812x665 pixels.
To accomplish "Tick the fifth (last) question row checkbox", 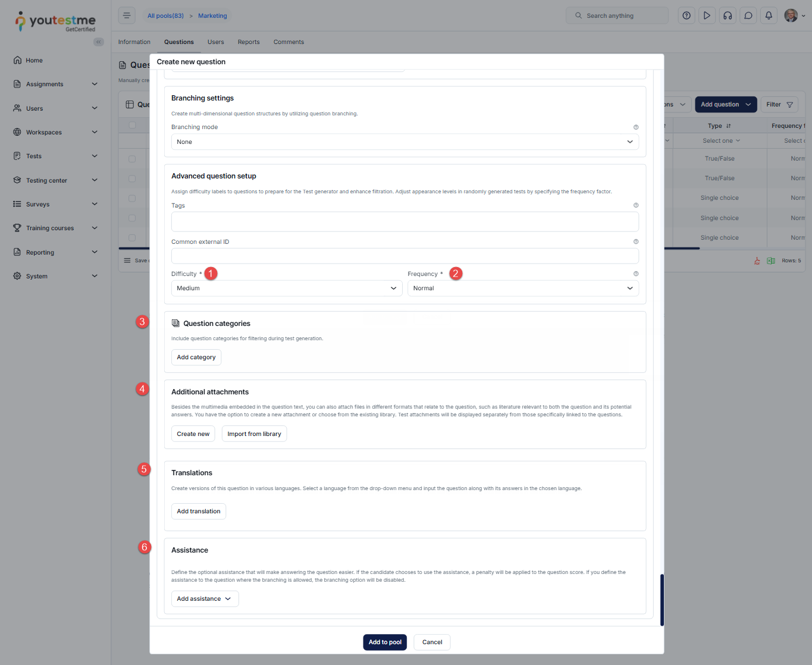I will click(x=132, y=238).
